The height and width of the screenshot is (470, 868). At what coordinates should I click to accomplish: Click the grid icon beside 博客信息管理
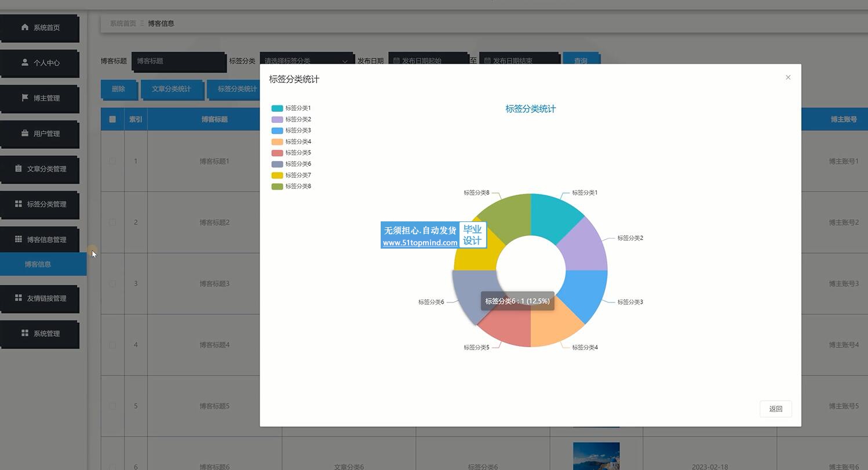tap(19, 239)
